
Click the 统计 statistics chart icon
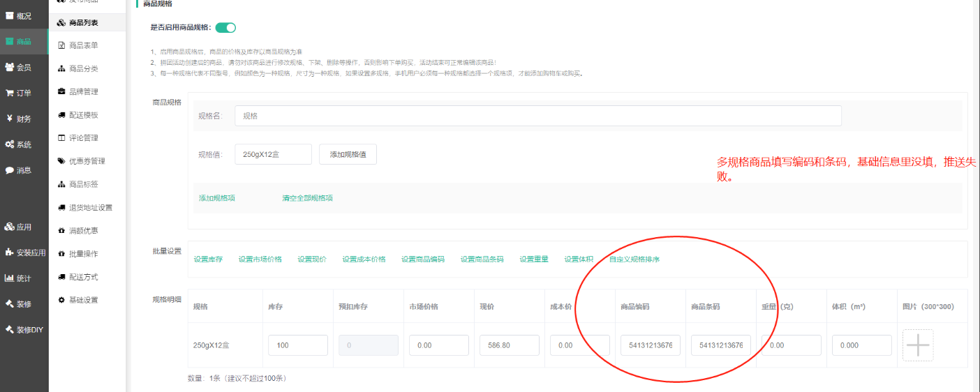tap(10, 278)
